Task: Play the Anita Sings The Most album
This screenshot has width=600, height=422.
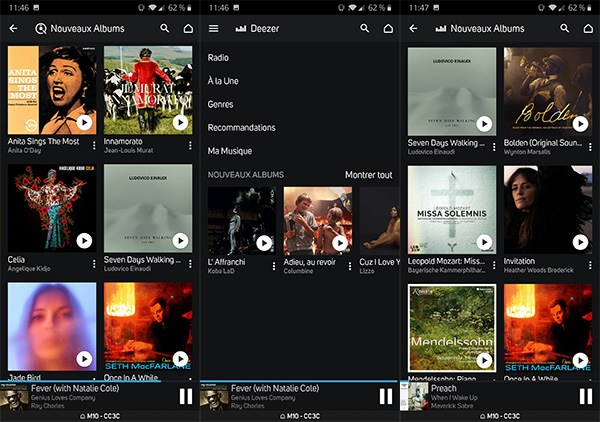Action: [84, 123]
